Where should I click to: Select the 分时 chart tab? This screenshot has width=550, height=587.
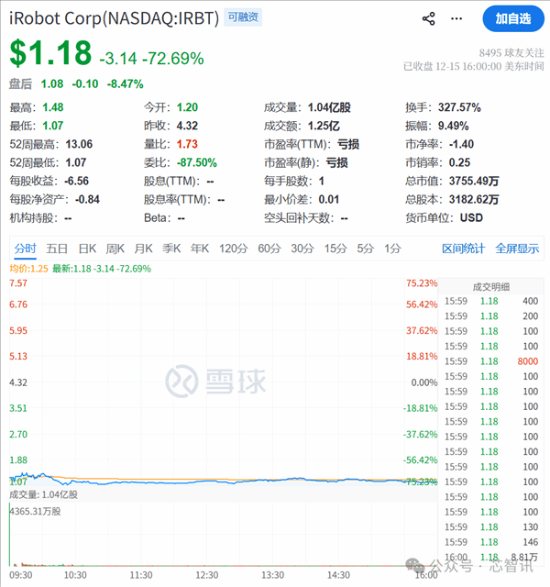click(25, 249)
